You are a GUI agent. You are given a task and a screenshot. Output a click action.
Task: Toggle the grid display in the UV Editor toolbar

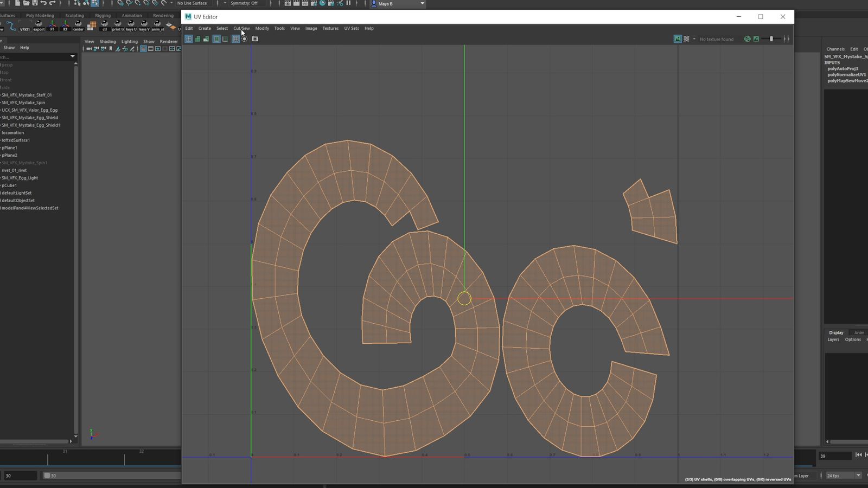tap(225, 38)
